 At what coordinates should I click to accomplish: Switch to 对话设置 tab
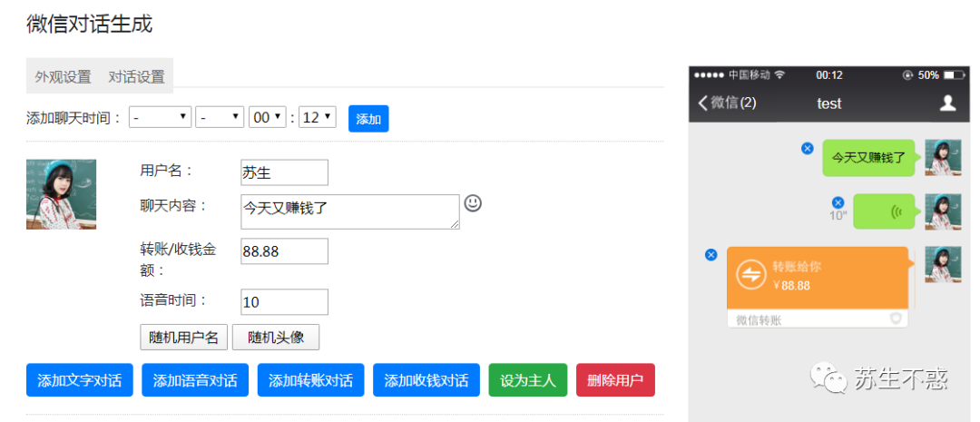point(136,77)
